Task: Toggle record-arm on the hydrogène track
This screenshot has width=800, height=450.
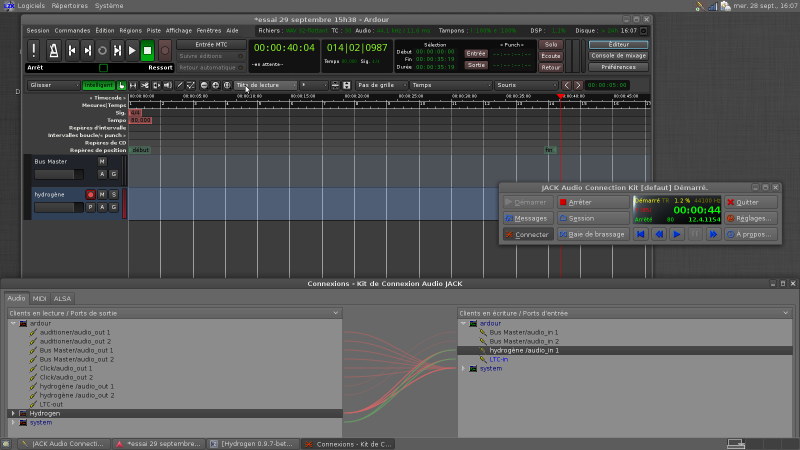Action: (90, 194)
